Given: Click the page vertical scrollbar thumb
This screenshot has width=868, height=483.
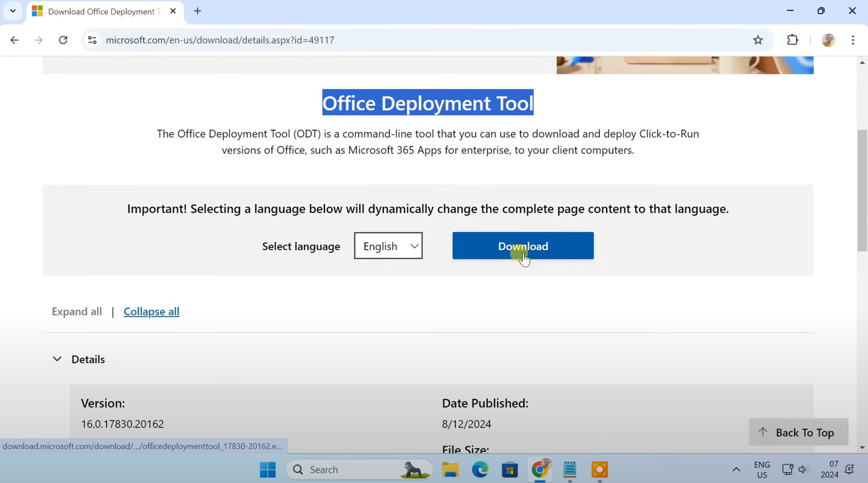Looking at the screenshot, I should pos(863,191).
